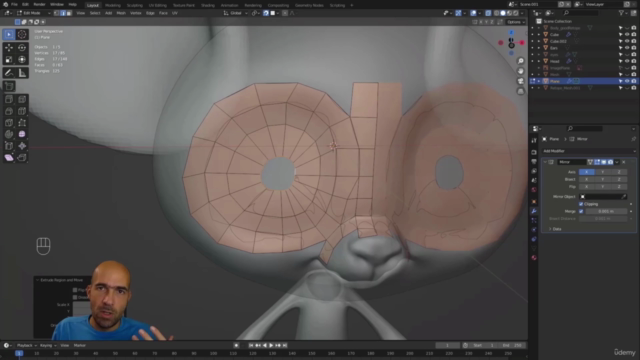
Task: Select the Loop Cut tool
Action: (x=22, y=111)
